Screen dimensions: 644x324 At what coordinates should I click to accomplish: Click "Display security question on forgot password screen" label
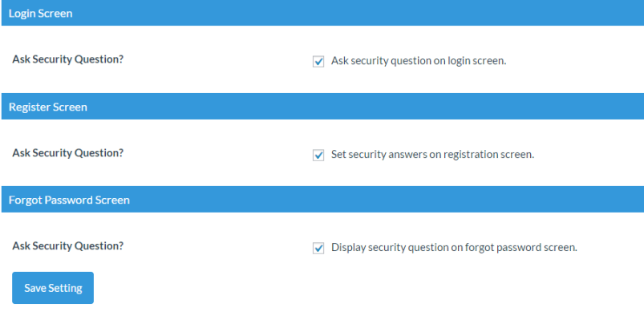(x=454, y=248)
